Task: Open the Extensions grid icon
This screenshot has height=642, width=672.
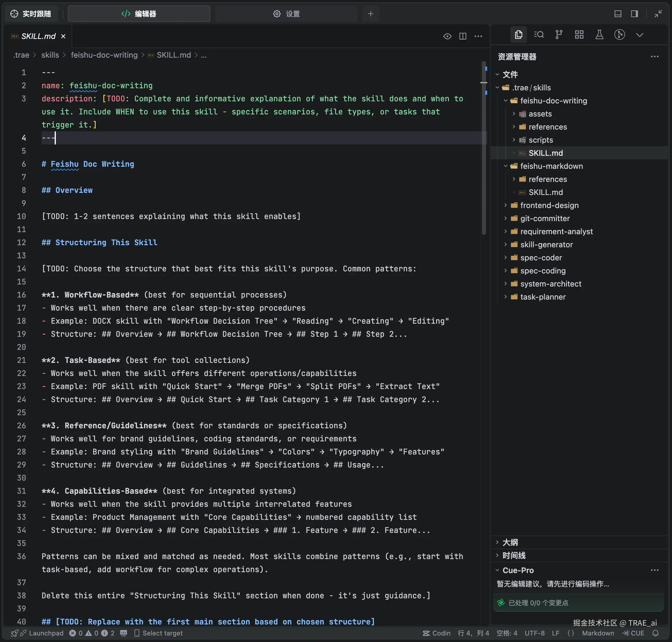Action: click(579, 34)
